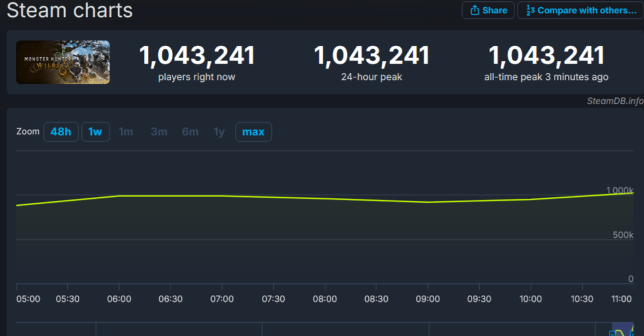Select the 6m zoom option
644x336 pixels.
pyautogui.click(x=190, y=132)
